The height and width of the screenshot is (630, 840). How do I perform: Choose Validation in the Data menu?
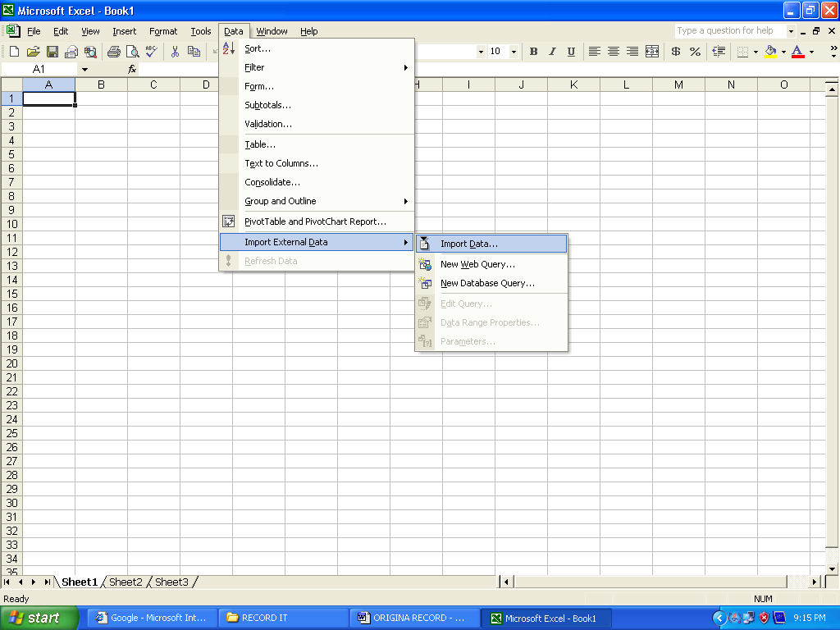pos(317,124)
